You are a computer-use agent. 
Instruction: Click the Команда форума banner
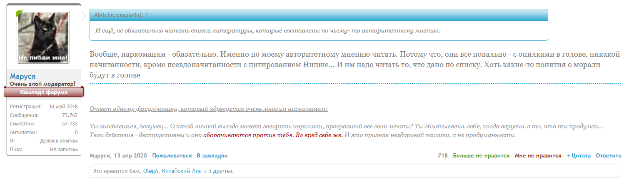44,92
